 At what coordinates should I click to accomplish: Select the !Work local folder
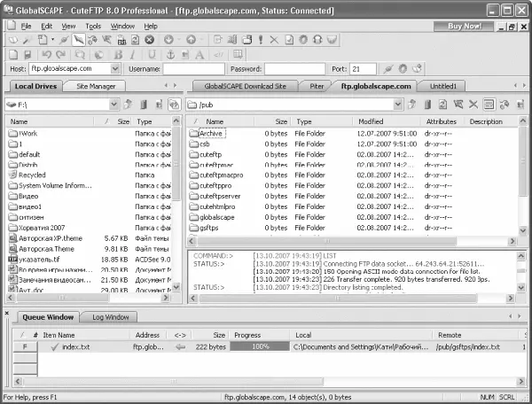click(27, 133)
